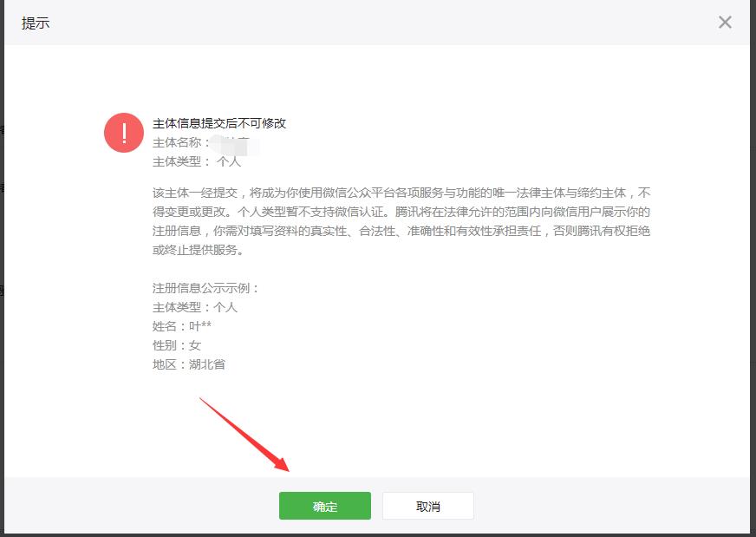Image resolution: width=756 pixels, height=537 pixels.
Task: Click the 性别：女 example line
Action: pyautogui.click(x=177, y=345)
